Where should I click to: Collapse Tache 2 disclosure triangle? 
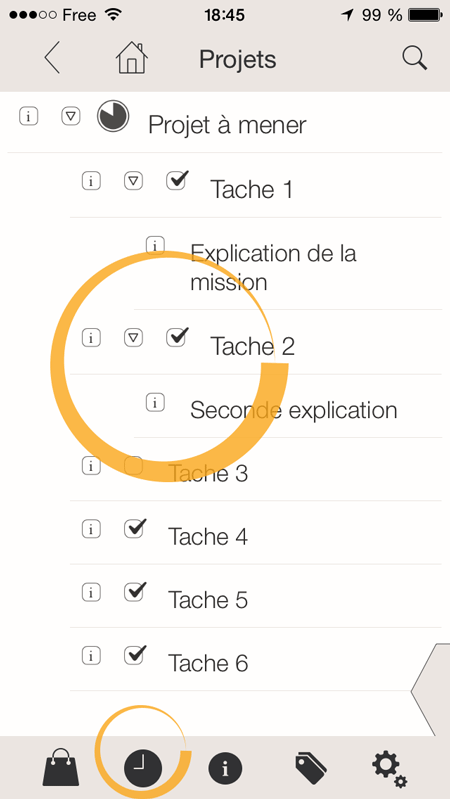pyautogui.click(x=134, y=337)
